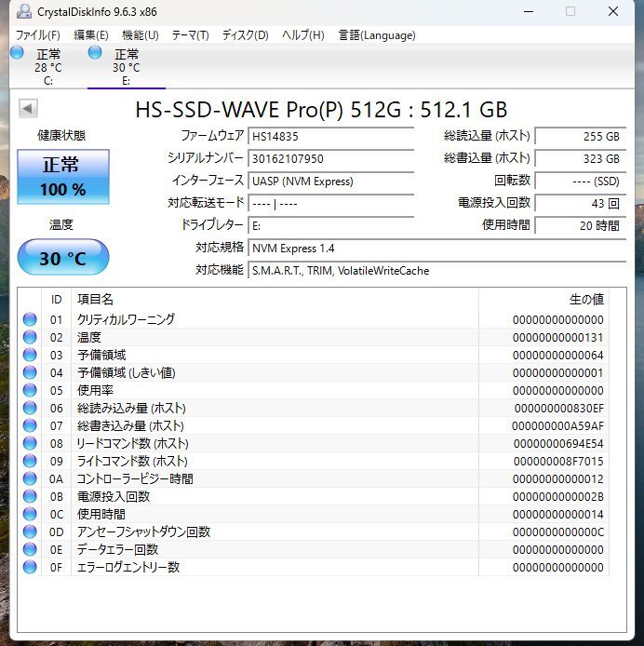Click raw value 000000000000C
Viewport: 644px width, 646px height.
[558, 532]
